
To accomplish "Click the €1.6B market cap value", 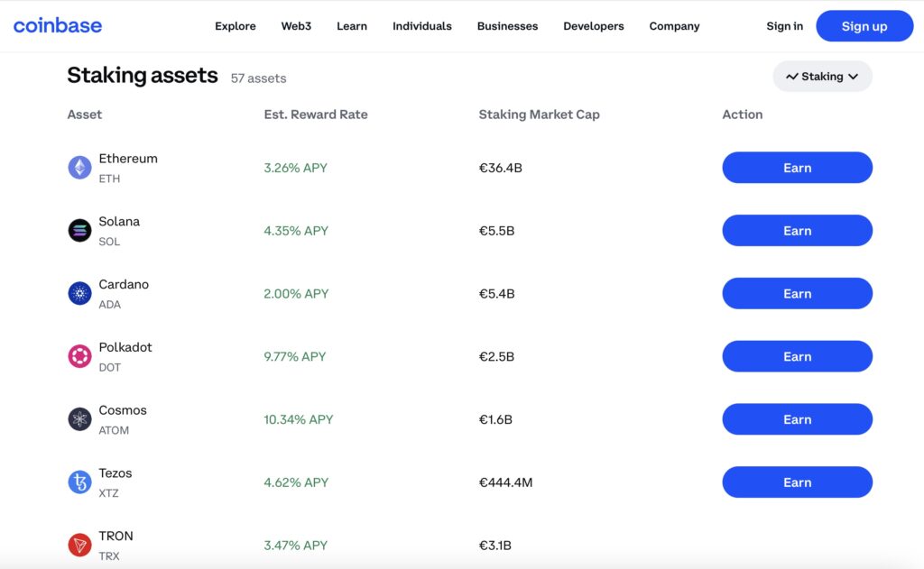I will tap(495, 420).
